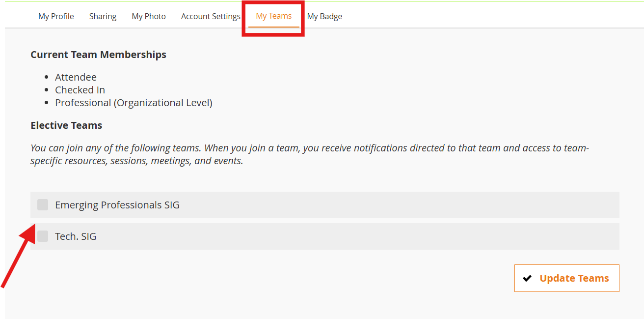Click the Elective Teams heading
Viewport: 644px width, 319px height.
[x=66, y=125]
